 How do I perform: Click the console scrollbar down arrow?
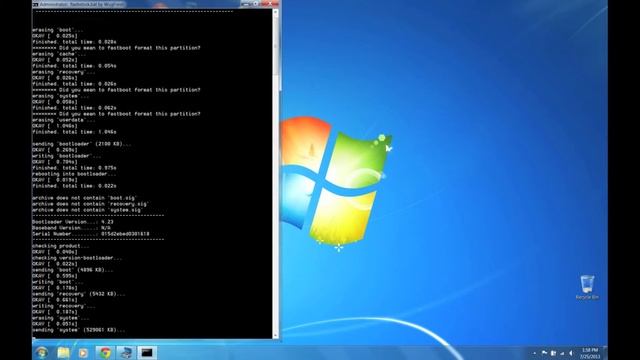pos(276,335)
